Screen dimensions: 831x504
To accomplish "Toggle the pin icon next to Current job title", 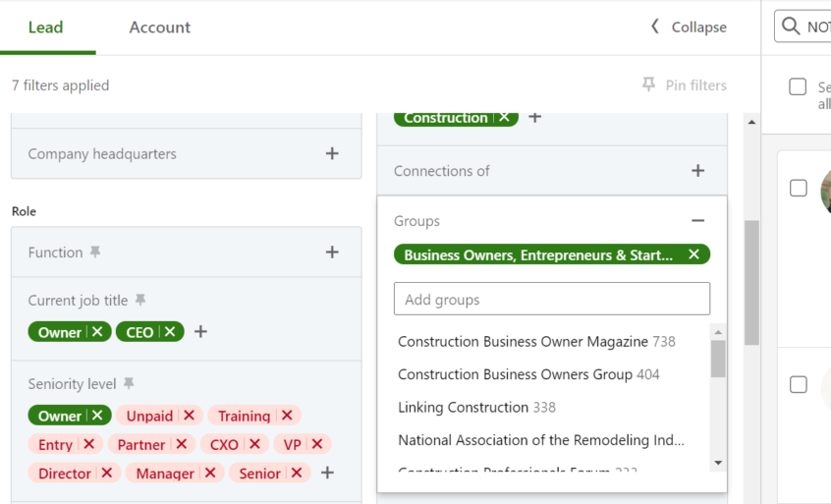I will pyautogui.click(x=139, y=300).
